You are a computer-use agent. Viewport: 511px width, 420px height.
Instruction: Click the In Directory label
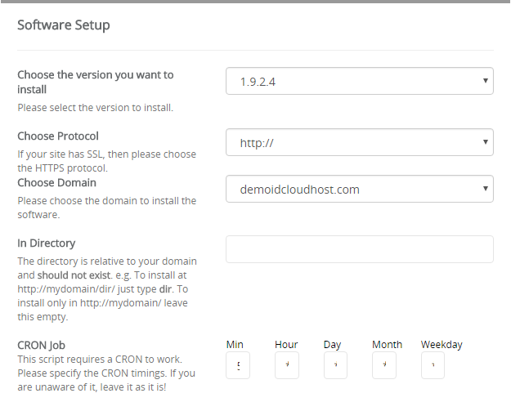point(47,243)
